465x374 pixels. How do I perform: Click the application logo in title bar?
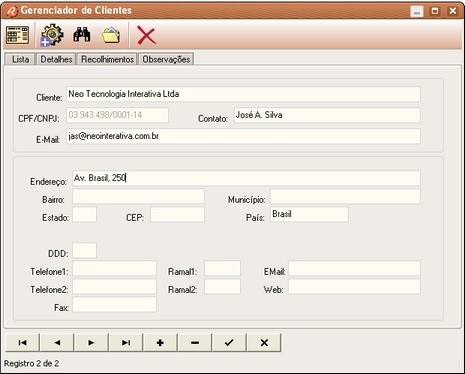tap(12, 11)
